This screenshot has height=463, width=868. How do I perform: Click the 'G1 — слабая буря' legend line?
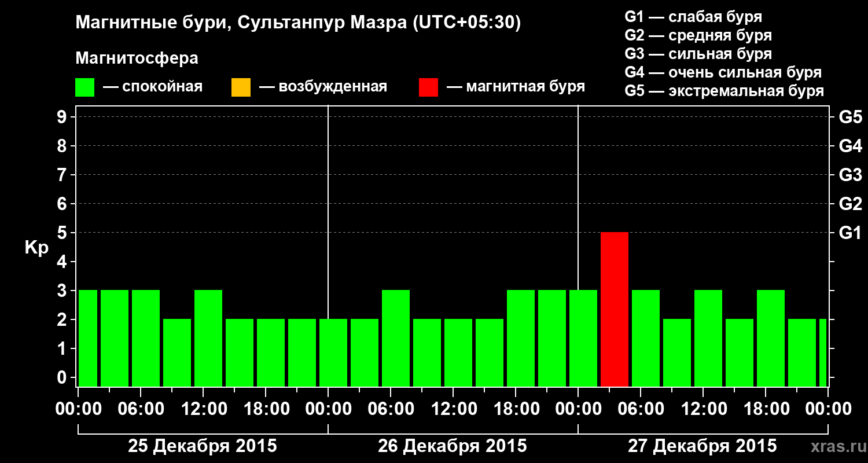click(693, 17)
